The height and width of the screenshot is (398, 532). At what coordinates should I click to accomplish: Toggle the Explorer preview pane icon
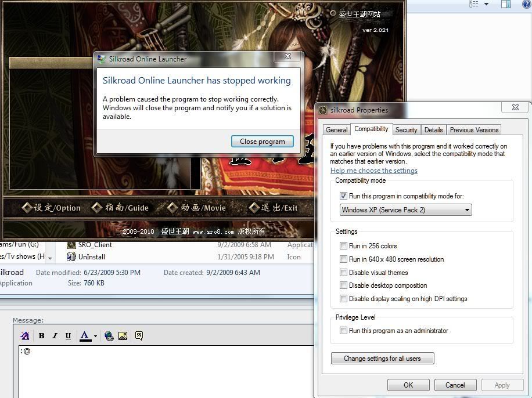pos(506,3)
